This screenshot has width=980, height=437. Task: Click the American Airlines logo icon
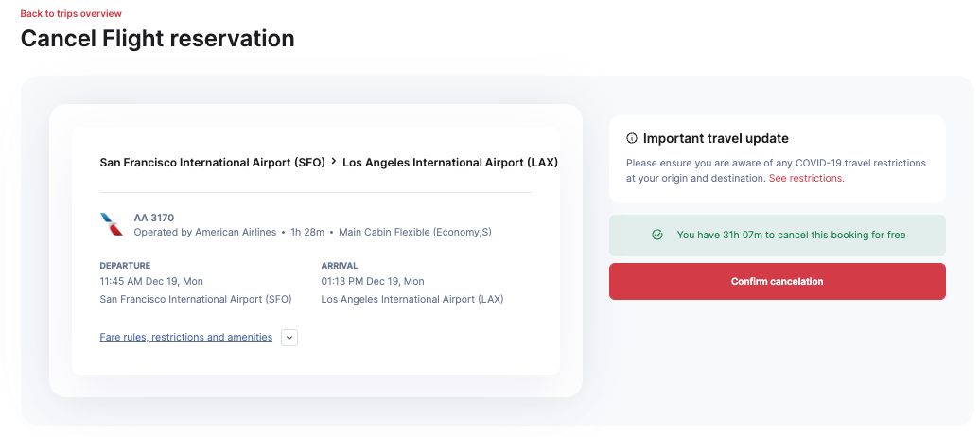[x=112, y=224]
